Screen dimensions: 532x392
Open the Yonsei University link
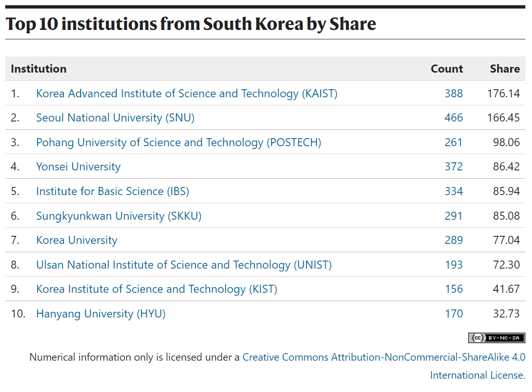click(78, 167)
